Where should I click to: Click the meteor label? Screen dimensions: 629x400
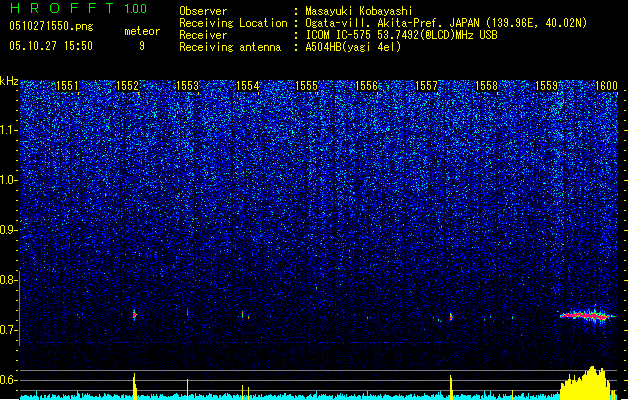click(142, 31)
